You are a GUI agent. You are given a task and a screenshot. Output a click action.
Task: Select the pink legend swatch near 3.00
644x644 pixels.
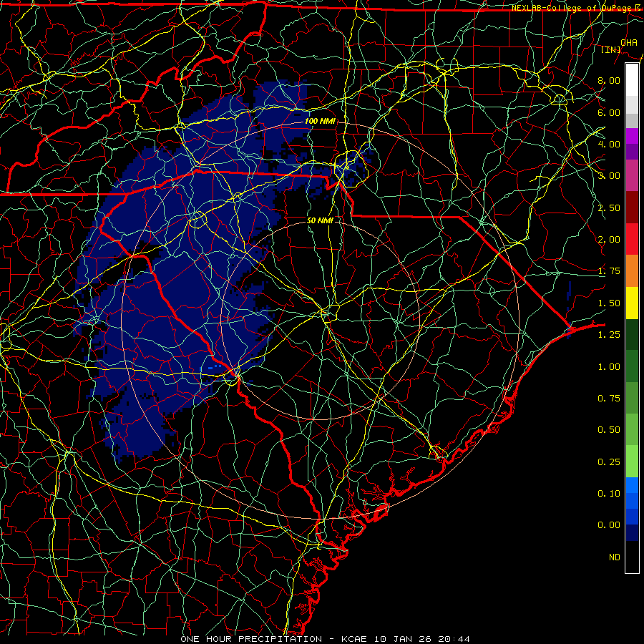click(x=632, y=176)
